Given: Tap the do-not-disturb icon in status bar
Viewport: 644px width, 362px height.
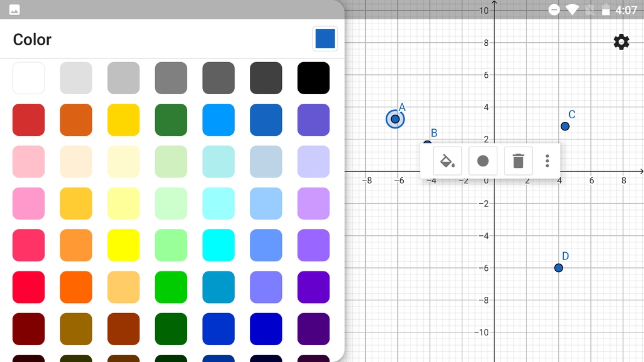Looking at the screenshot, I should pos(554,10).
